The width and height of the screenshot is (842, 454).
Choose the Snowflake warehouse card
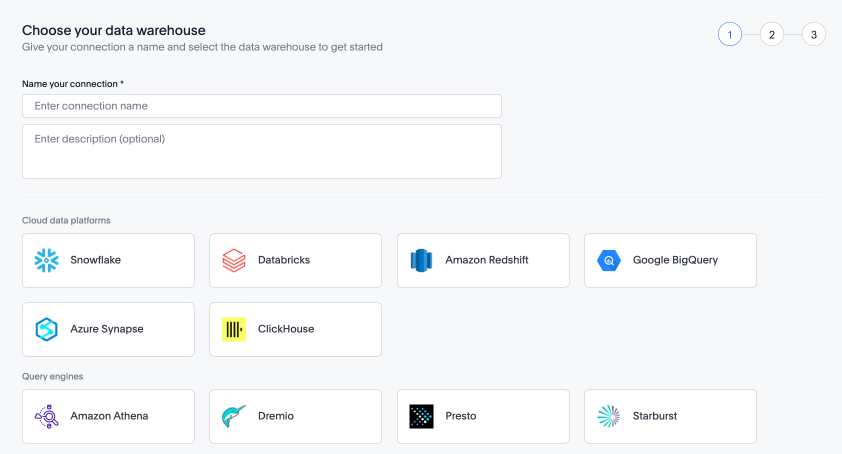108,260
